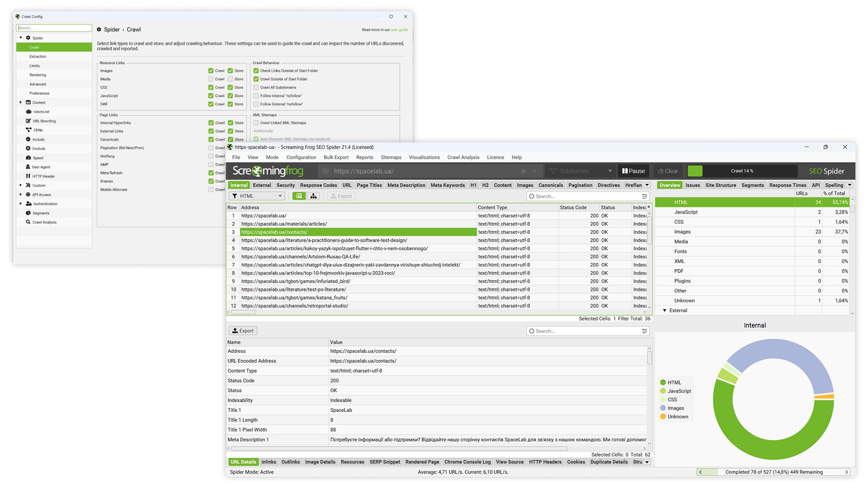Open Crawl Analysis via the magnifier icon
868x488 pixels.
(28, 222)
